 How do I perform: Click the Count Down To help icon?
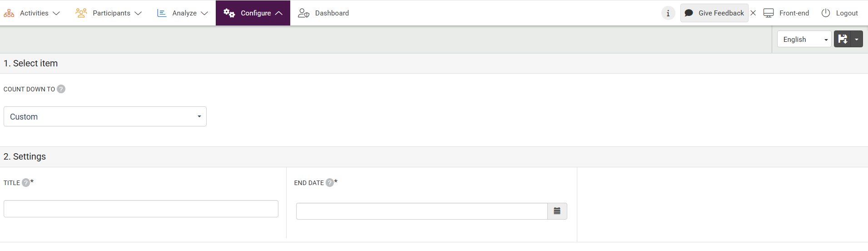point(61,89)
